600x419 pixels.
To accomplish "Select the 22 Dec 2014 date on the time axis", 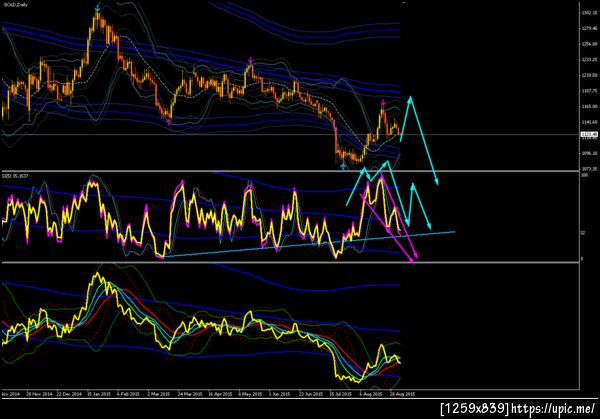I will click(69, 393).
